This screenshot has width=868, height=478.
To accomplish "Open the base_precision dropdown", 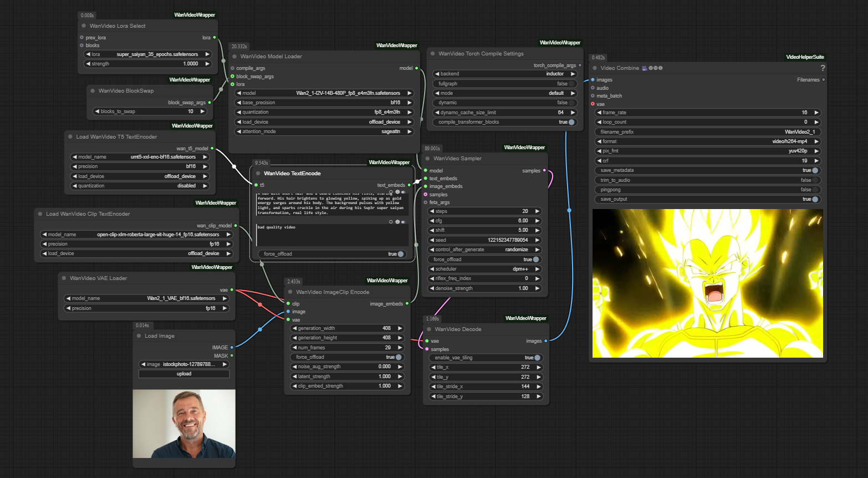I will 325,103.
